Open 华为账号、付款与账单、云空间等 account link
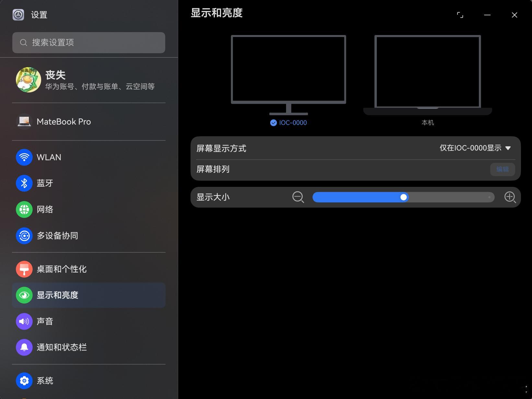The height and width of the screenshot is (399, 532). click(x=100, y=87)
